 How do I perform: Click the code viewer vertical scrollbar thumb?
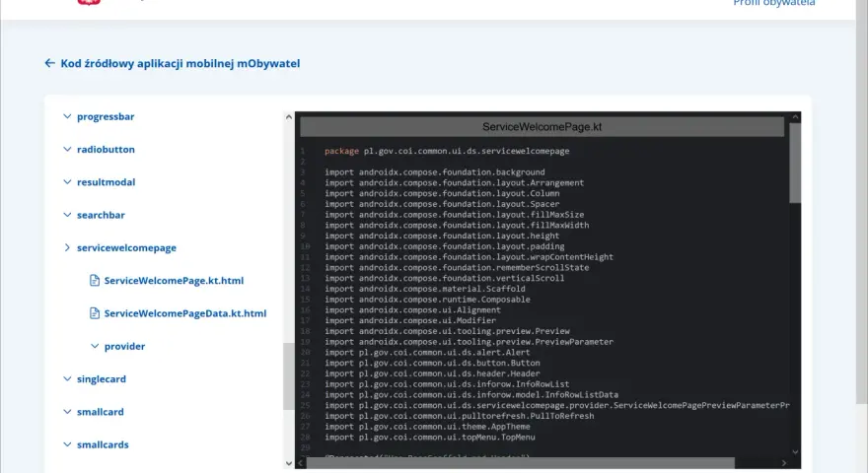tap(795, 164)
